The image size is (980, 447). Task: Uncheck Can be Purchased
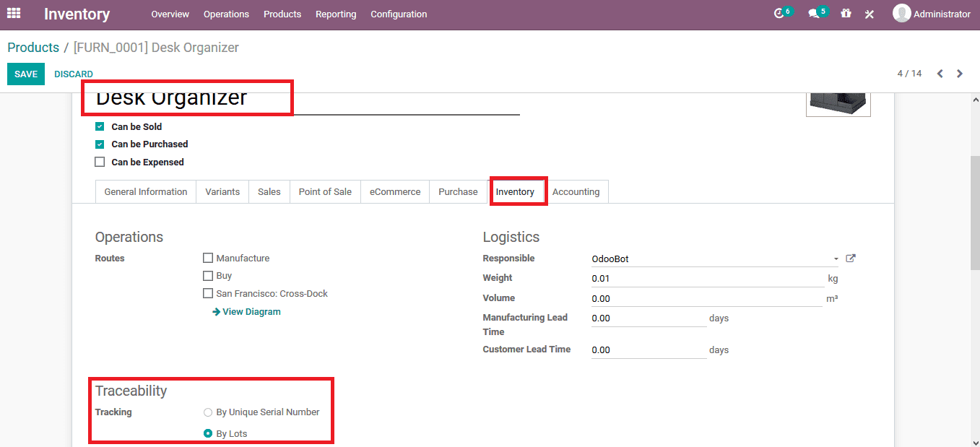100,144
